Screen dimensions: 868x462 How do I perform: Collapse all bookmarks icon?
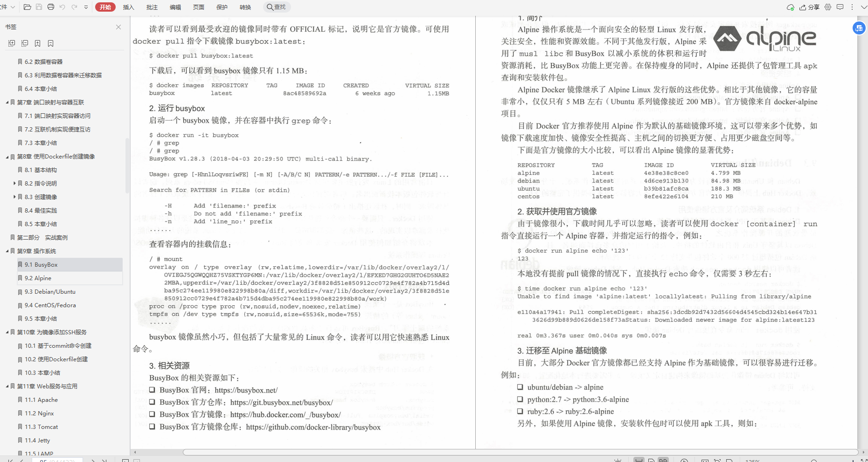[x=25, y=43]
